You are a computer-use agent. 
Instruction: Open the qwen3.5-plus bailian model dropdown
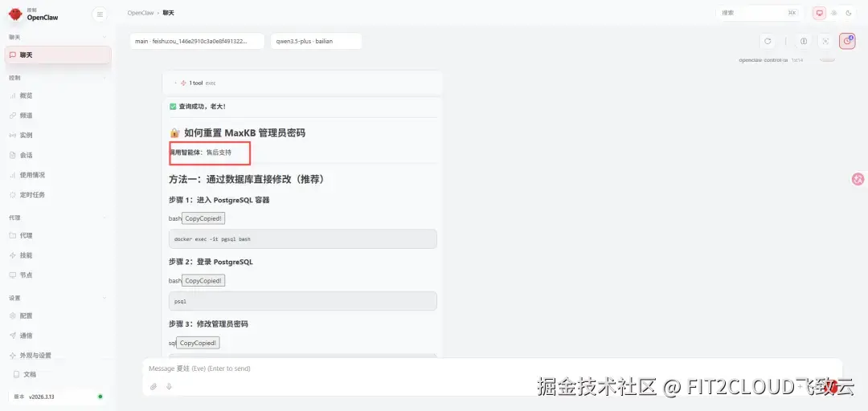pos(316,41)
